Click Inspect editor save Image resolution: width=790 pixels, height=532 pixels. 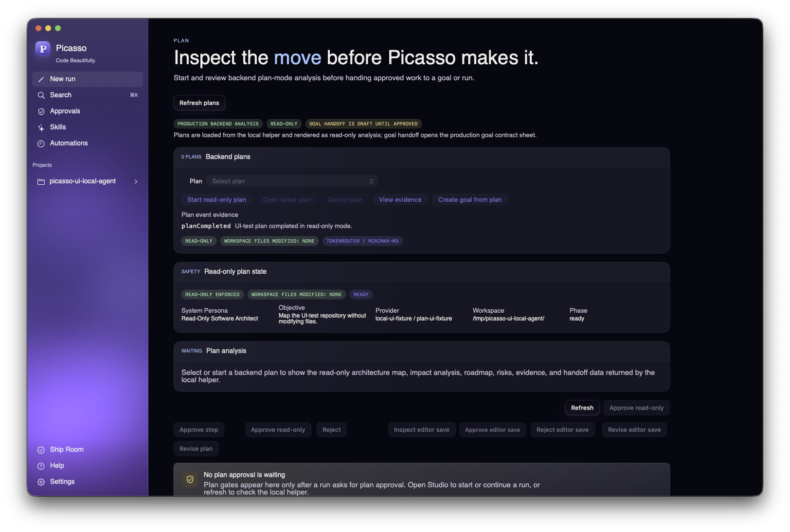tap(422, 429)
